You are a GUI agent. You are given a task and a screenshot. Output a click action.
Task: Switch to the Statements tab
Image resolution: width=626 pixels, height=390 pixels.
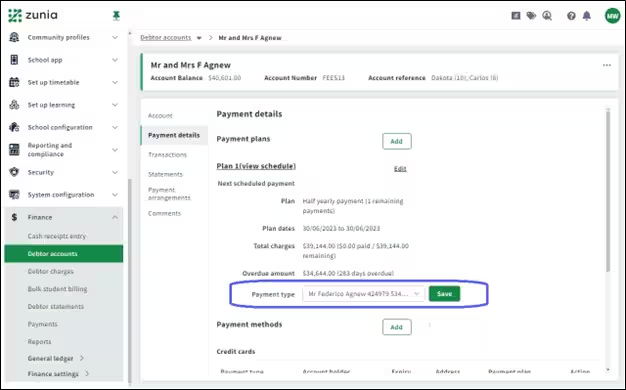(165, 174)
